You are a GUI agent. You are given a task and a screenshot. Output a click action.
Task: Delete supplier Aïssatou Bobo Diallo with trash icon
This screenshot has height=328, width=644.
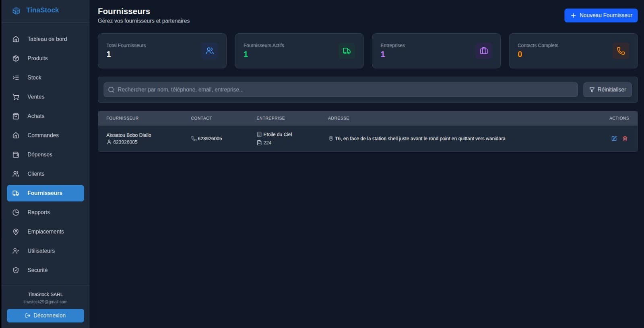coord(625,139)
